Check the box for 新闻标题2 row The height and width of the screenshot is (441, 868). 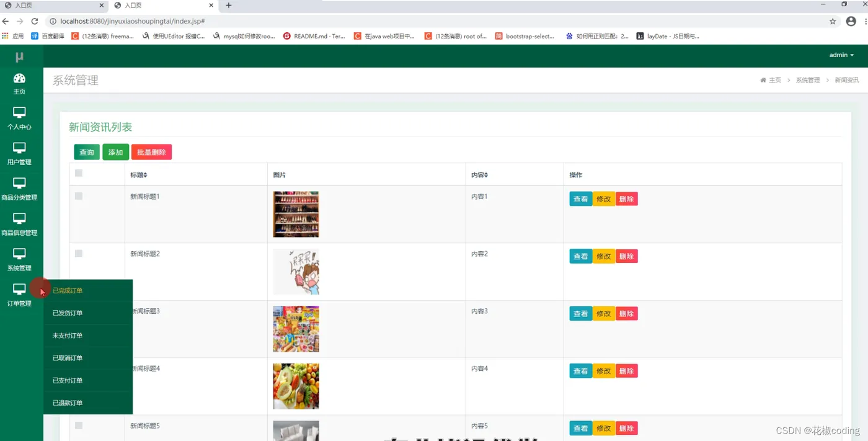[79, 253]
